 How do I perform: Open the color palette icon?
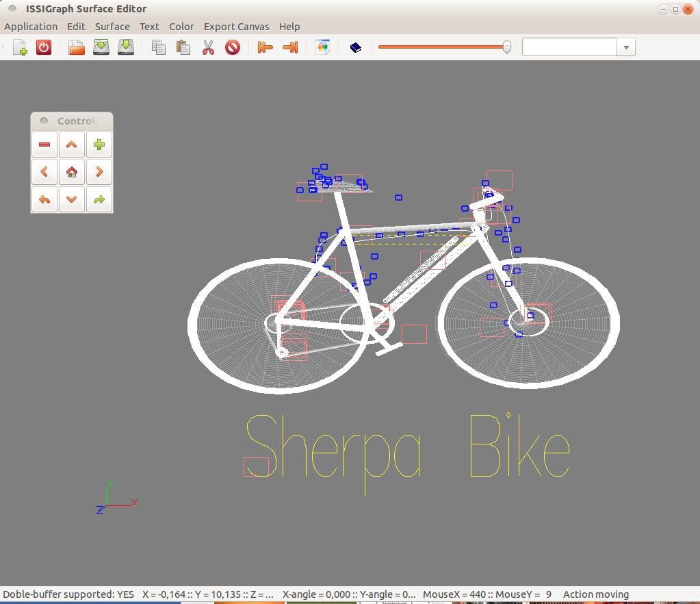coord(322,47)
